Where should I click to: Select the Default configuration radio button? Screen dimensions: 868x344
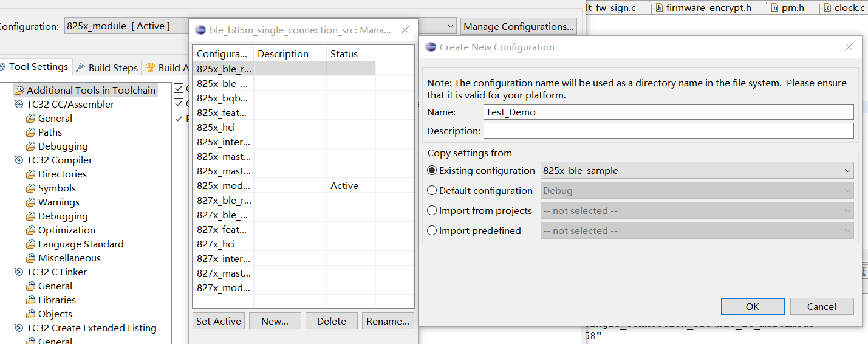click(432, 191)
